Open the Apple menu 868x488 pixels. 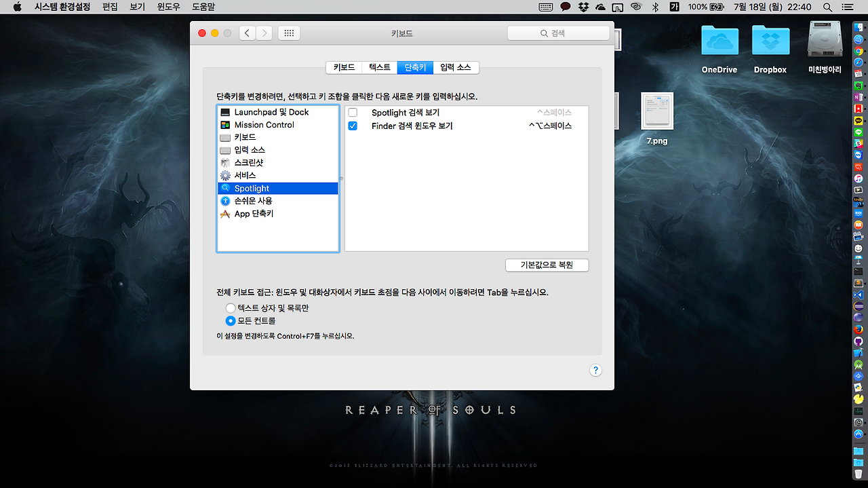[x=17, y=7]
